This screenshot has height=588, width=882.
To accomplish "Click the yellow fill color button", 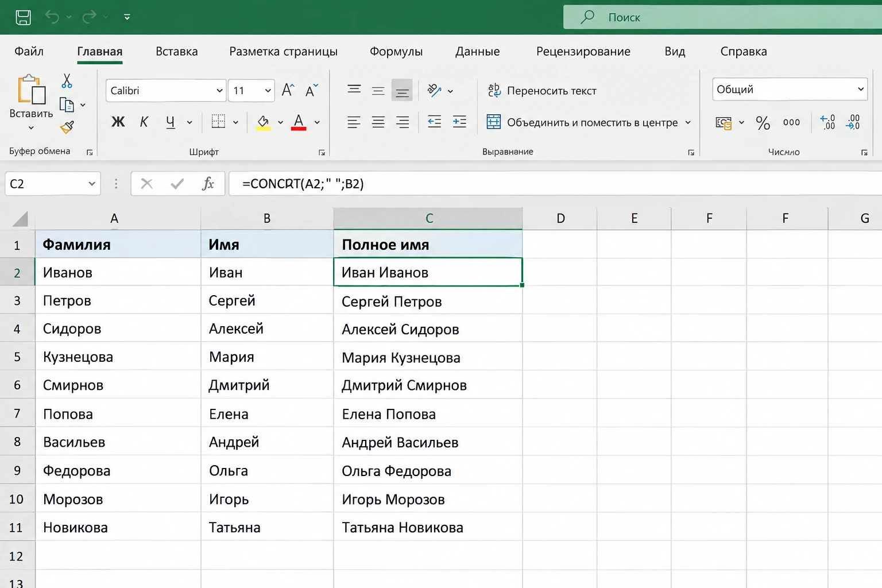I will tap(263, 122).
